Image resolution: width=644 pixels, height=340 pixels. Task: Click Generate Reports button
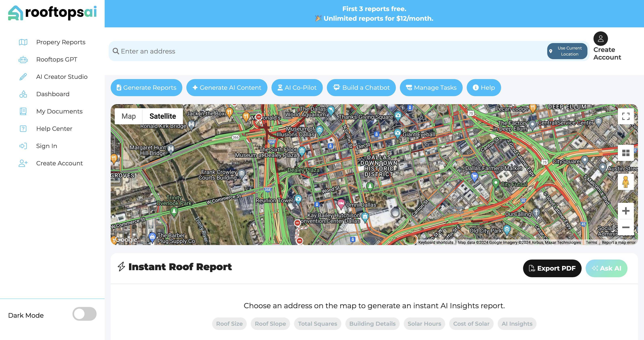[147, 88]
